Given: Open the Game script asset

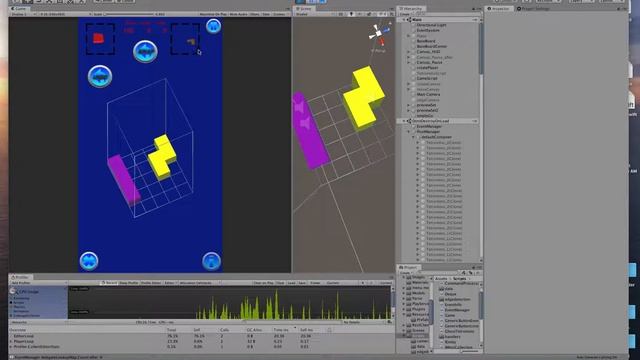Looking at the screenshot, I should [449, 315].
